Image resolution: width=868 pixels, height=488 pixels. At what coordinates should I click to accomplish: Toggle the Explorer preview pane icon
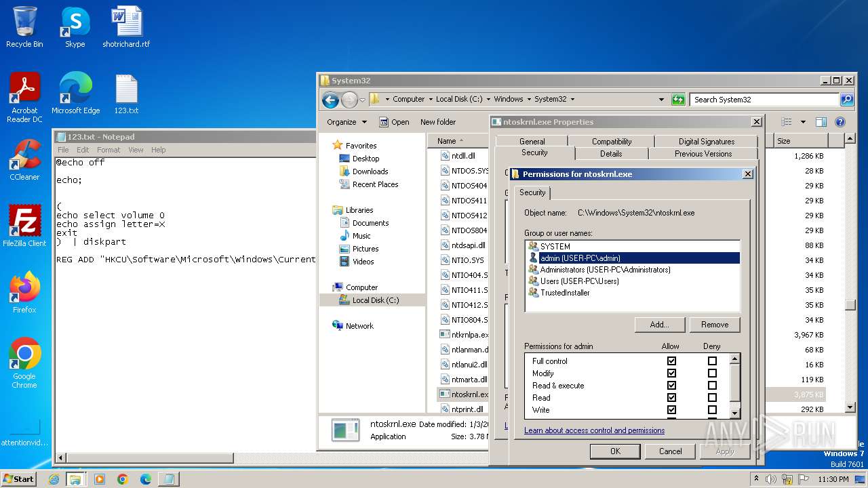(821, 122)
